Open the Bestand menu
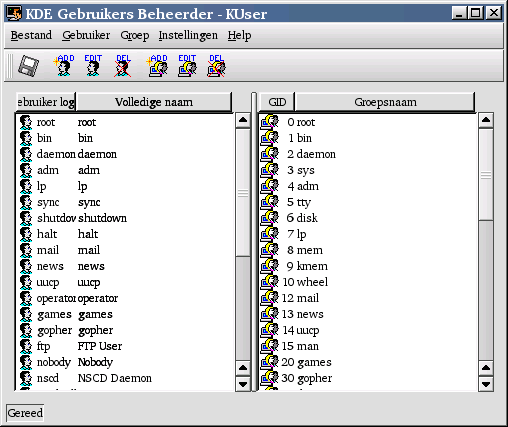Viewport: 508px width, 427px height. tap(31, 35)
